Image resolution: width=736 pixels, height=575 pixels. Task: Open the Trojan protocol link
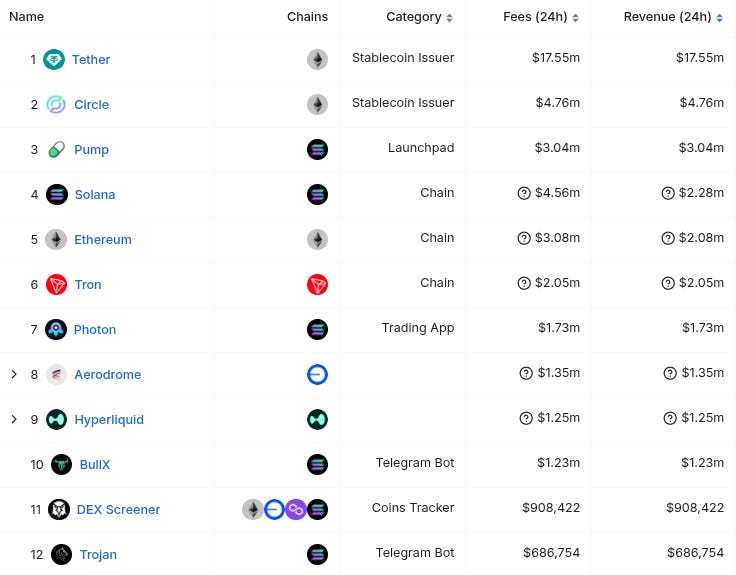98,555
